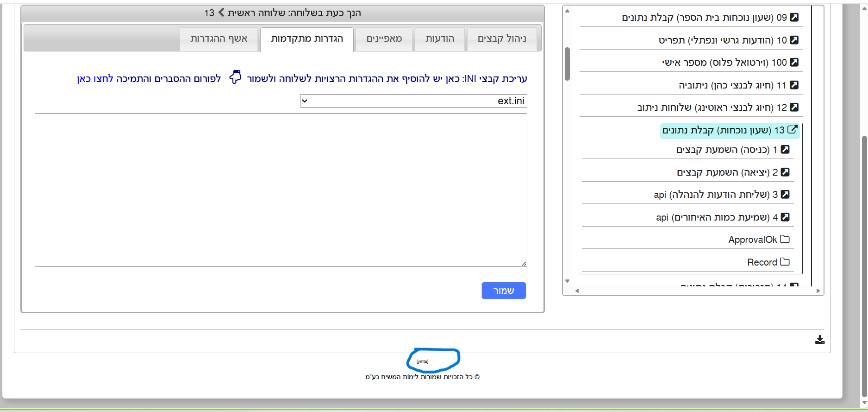The image size is (868, 412).
Task: Click tree panel scroll up arrow
Action: (x=567, y=11)
